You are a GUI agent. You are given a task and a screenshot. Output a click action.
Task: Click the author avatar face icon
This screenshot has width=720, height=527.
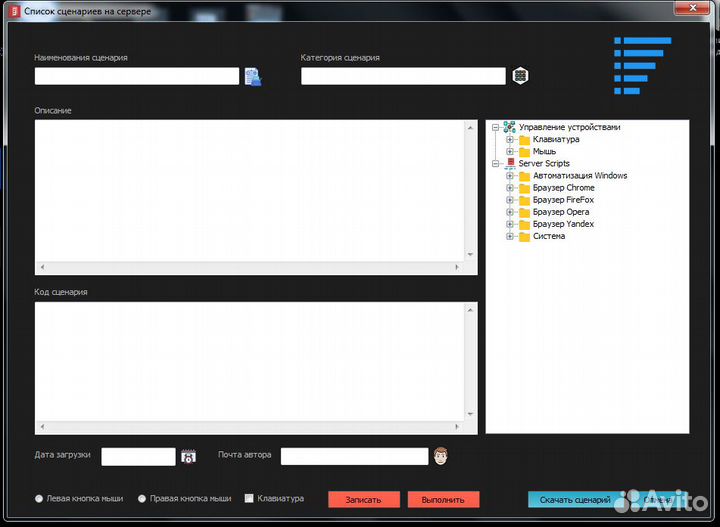[x=440, y=457]
